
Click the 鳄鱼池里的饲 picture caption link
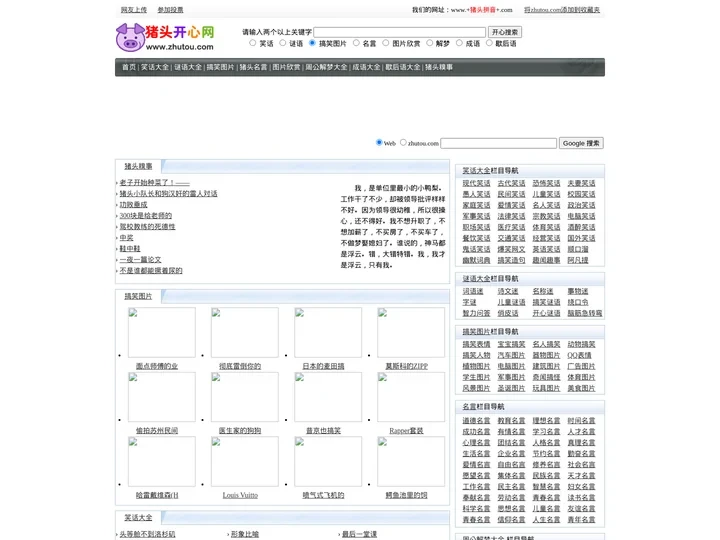coord(406,495)
